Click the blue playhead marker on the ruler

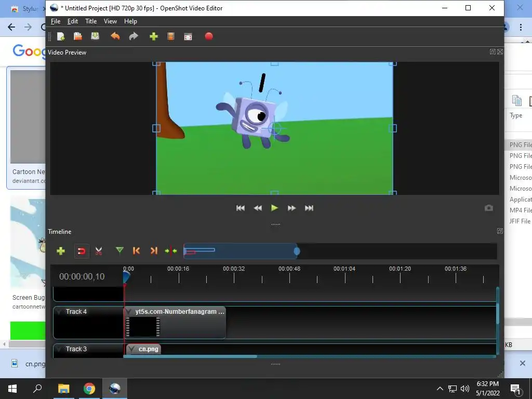pyautogui.click(x=126, y=277)
